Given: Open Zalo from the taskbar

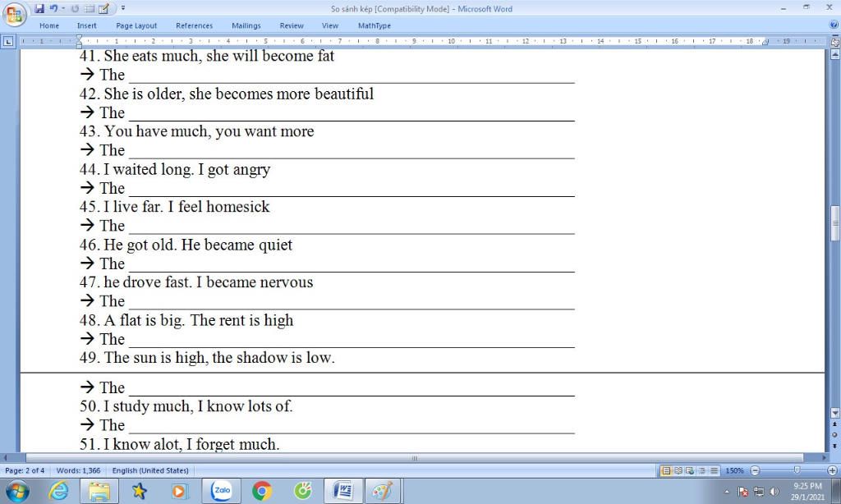Looking at the screenshot, I should 222,491.
